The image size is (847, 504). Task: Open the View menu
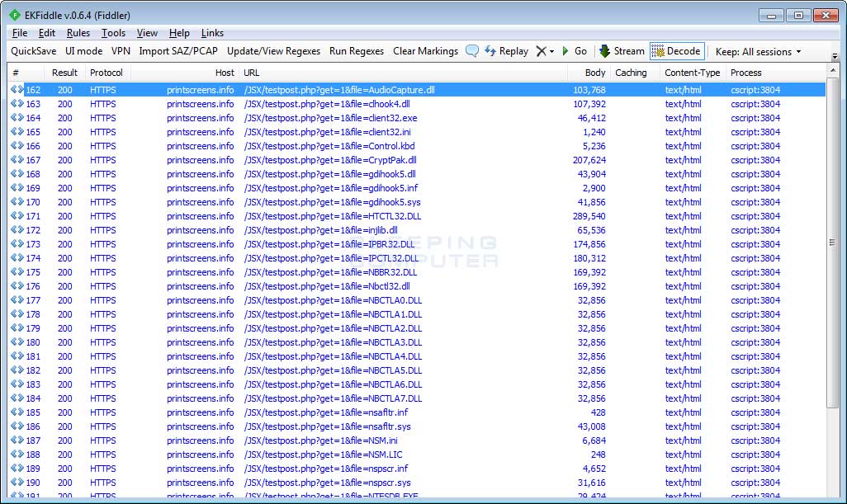tap(147, 33)
